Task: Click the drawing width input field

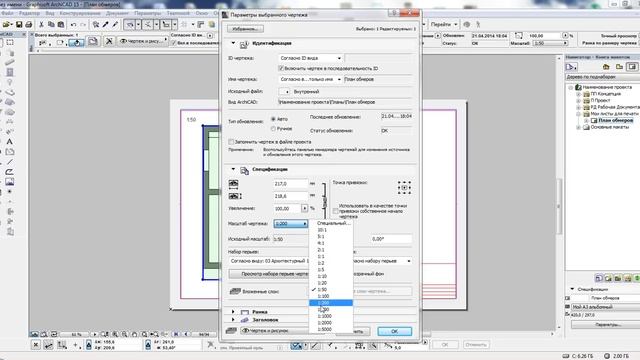Action: [290, 184]
